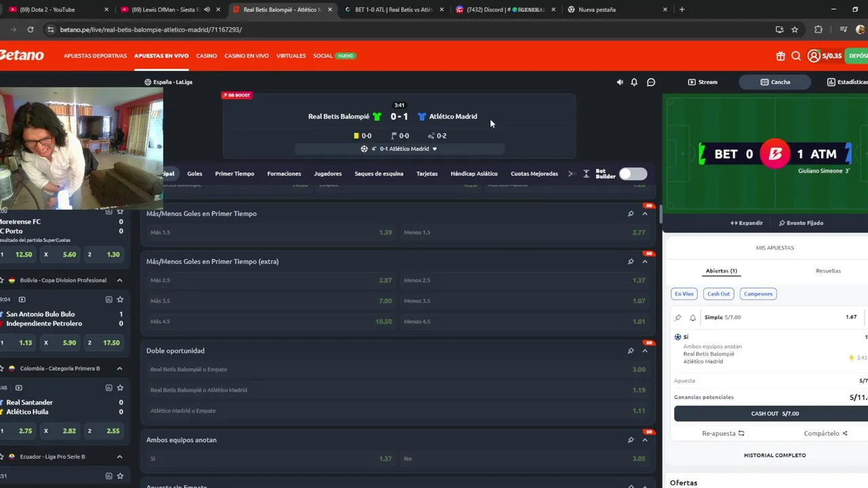Collapse the Ambos equipos anotan section
868x488 pixels.
point(645,440)
